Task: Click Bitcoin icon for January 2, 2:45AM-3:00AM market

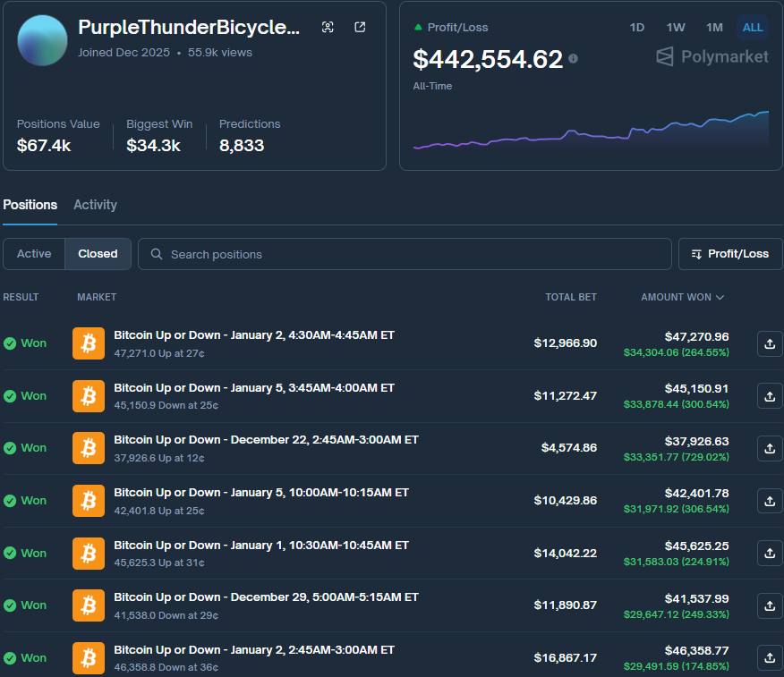Action: (x=89, y=658)
